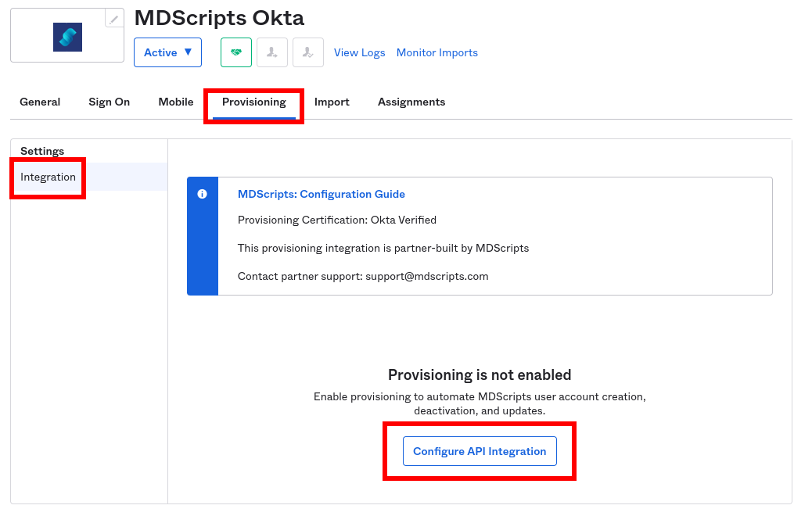Click the pencil edit logo icon
This screenshot has width=812, height=516.
114,19
